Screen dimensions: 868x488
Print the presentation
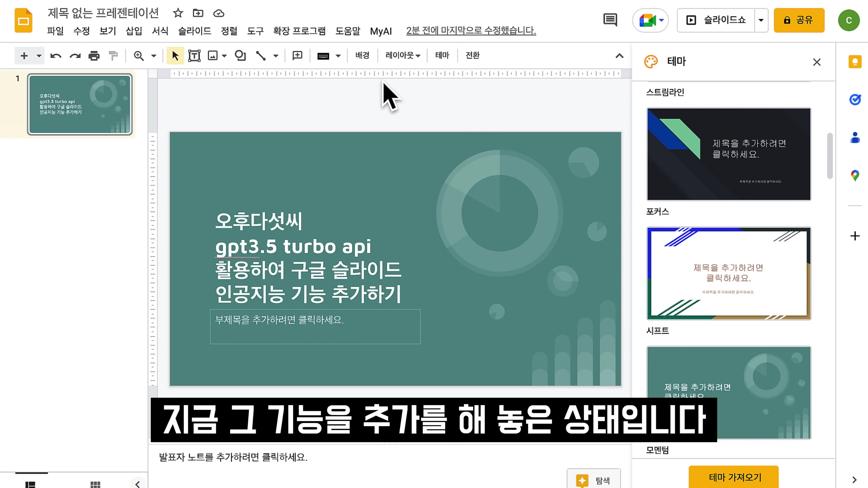click(x=94, y=56)
